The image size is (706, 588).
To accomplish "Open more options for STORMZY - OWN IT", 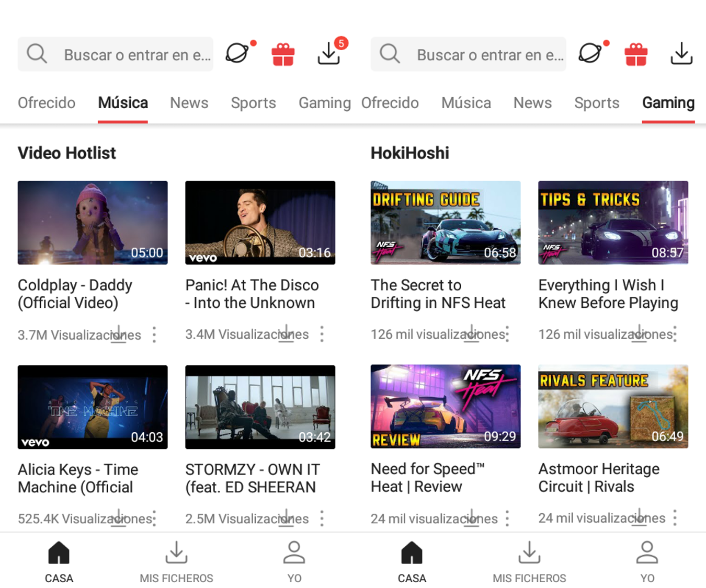I will (322, 518).
